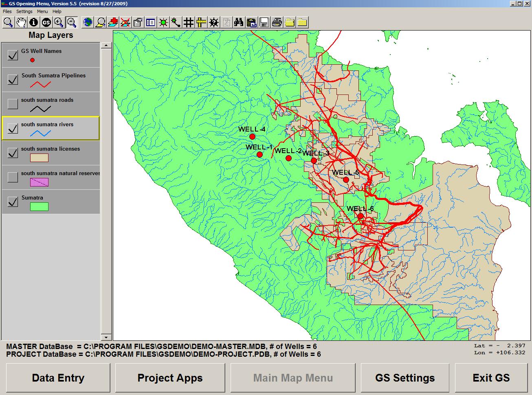
Task: Click Project Apps at the bottom
Action: [x=170, y=378]
